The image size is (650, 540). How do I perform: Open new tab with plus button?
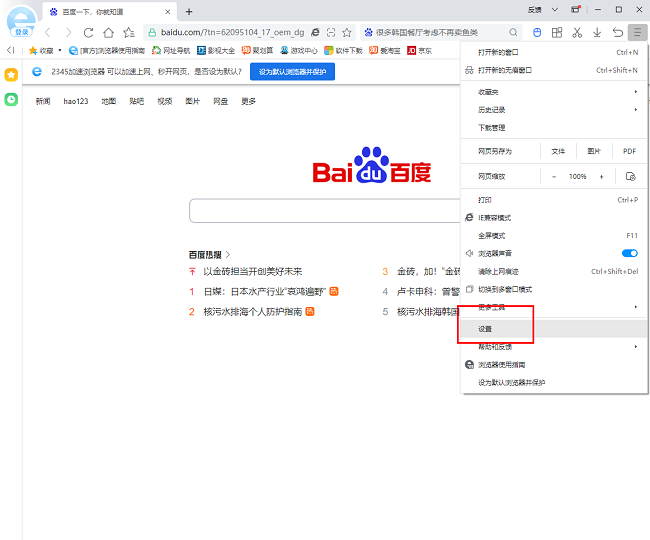[189, 12]
